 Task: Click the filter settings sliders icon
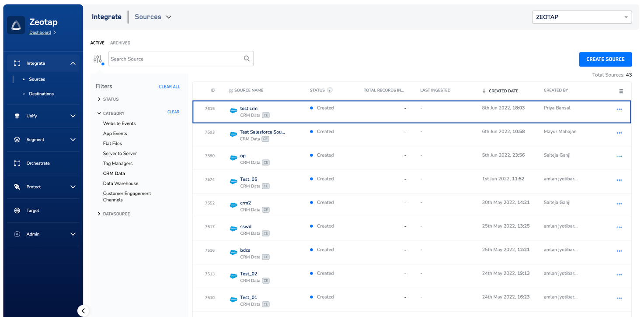97,59
